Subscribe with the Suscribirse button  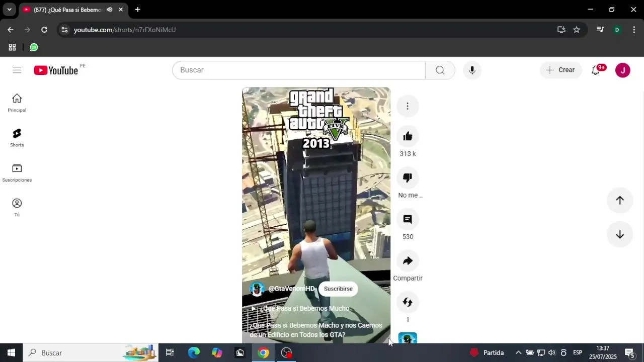pyautogui.click(x=338, y=289)
